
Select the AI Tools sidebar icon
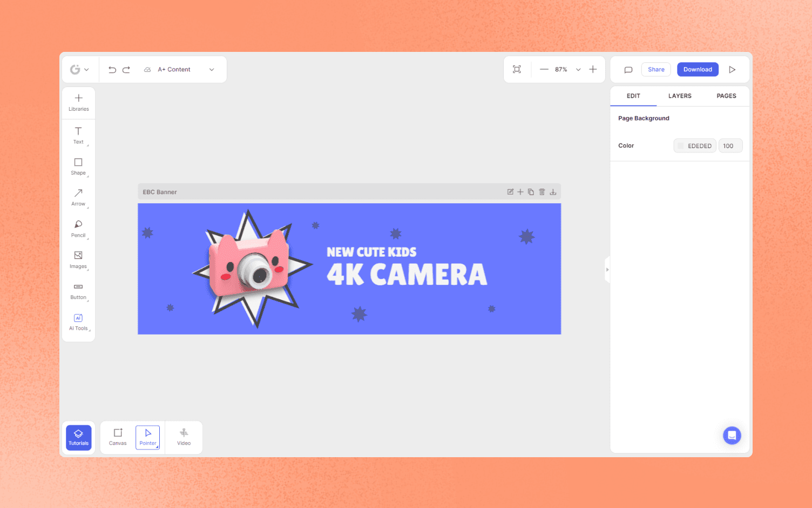click(78, 322)
